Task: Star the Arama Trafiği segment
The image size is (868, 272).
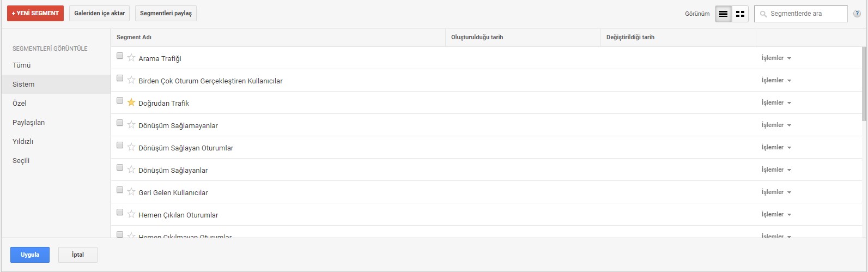Action: coord(131,58)
